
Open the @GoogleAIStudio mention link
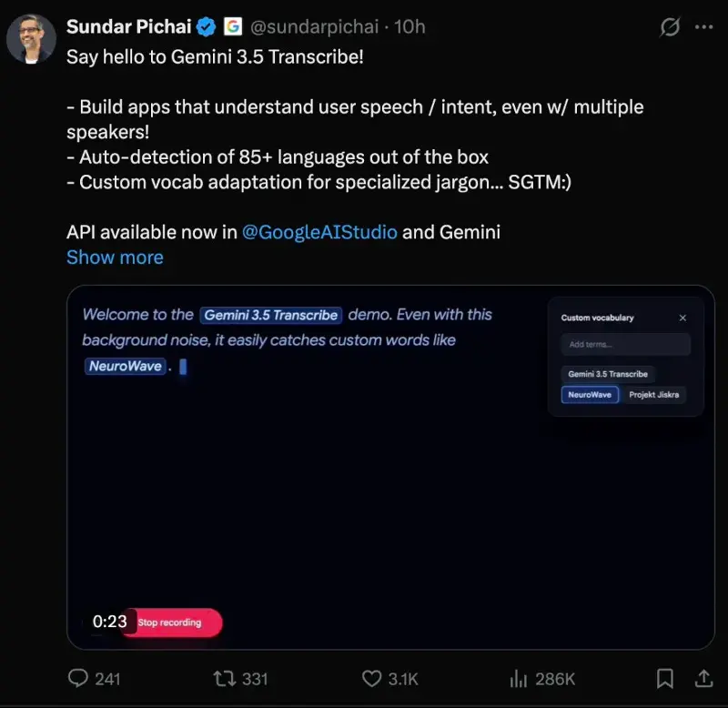[x=319, y=232]
